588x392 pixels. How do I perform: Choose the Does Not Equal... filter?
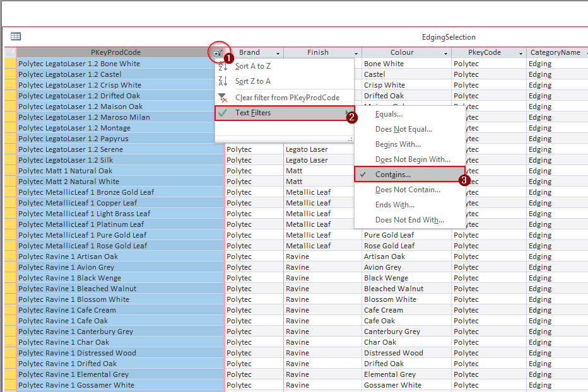point(409,129)
